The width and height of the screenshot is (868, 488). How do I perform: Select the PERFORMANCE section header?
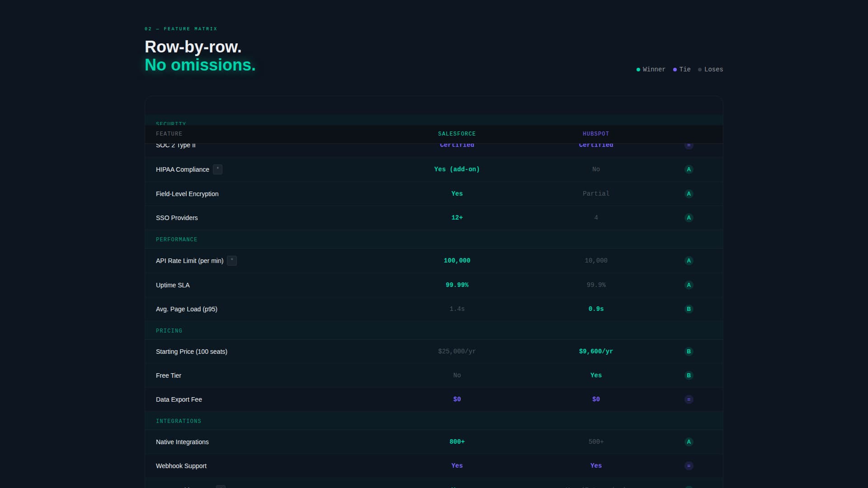(434, 239)
